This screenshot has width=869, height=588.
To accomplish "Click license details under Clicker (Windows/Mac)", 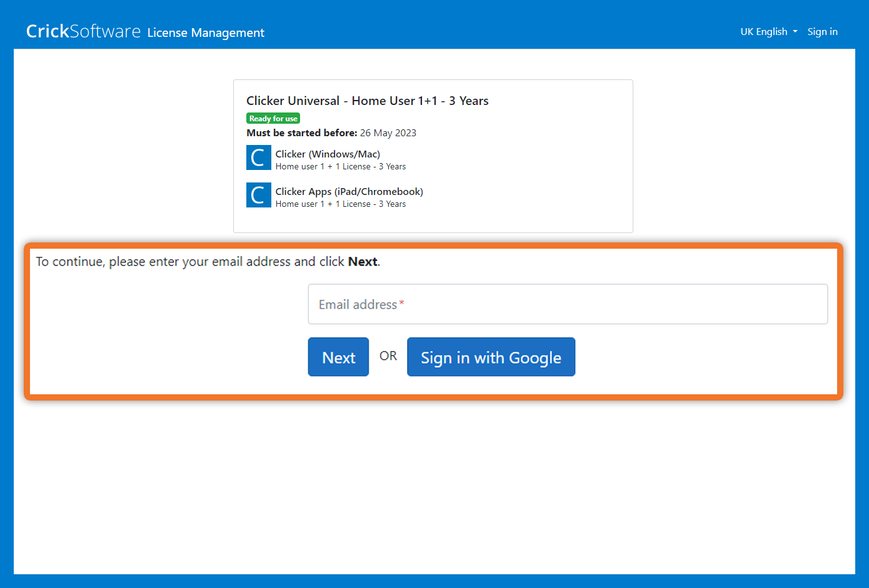I will point(341,167).
